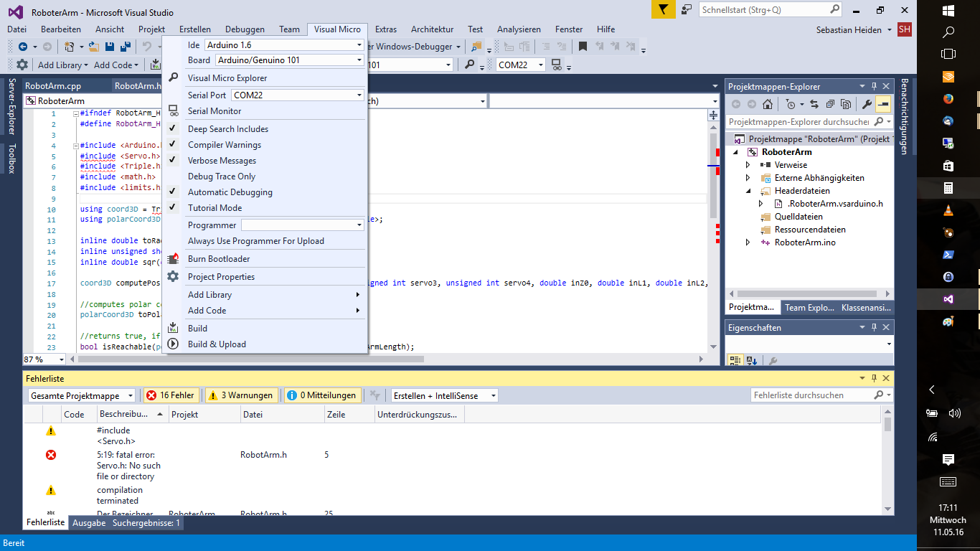The height and width of the screenshot is (551, 980).
Task: Open the Gesamte Projektmappe scope dropdown
Action: tap(81, 395)
